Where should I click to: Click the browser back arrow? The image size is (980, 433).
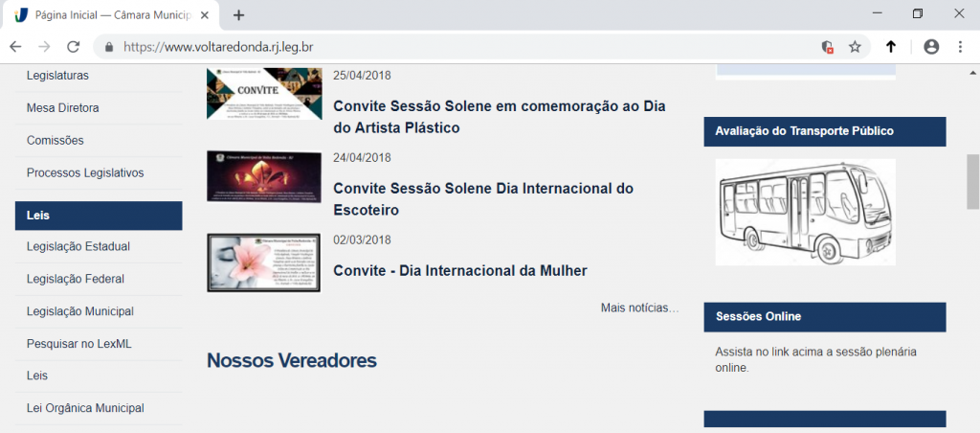click(x=15, y=46)
